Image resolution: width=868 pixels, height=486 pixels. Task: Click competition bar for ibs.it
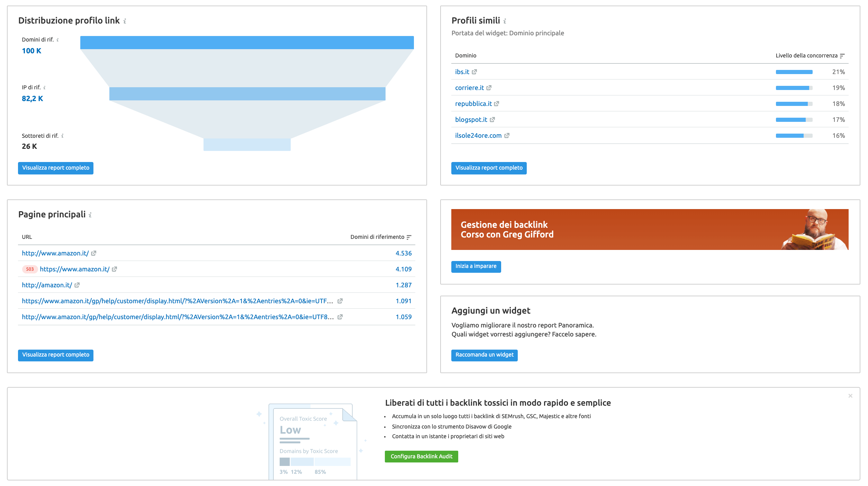click(794, 72)
